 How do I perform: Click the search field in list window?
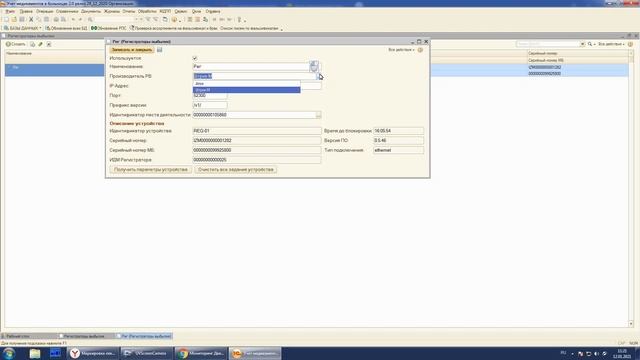[x=548, y=44]
